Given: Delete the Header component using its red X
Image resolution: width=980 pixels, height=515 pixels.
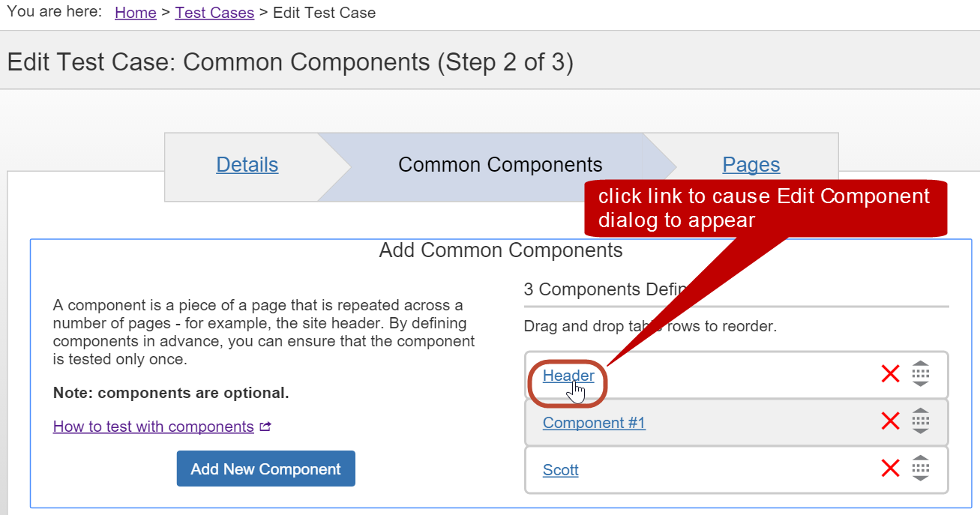Looking at the screenshot, I should [x=890, y=374].
